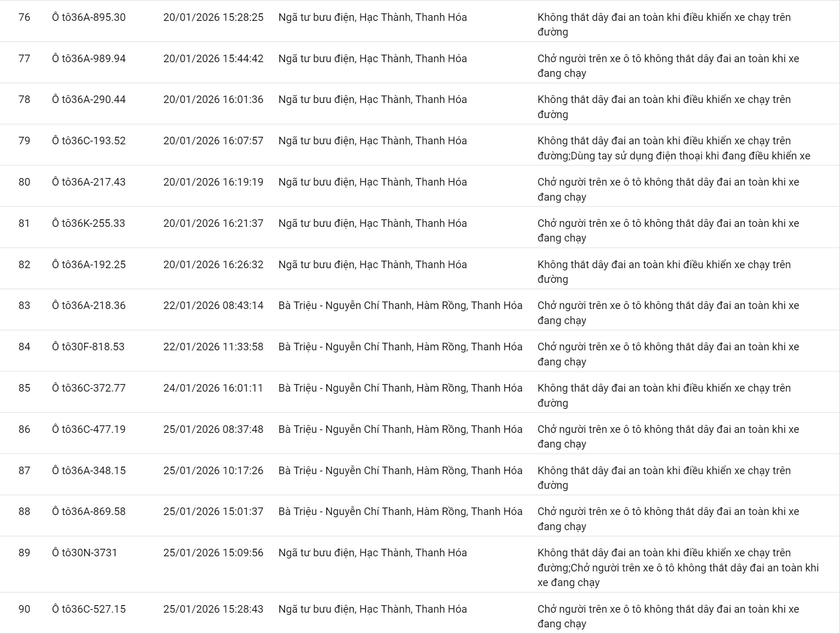Select row number 86

(x=24, y=429)
